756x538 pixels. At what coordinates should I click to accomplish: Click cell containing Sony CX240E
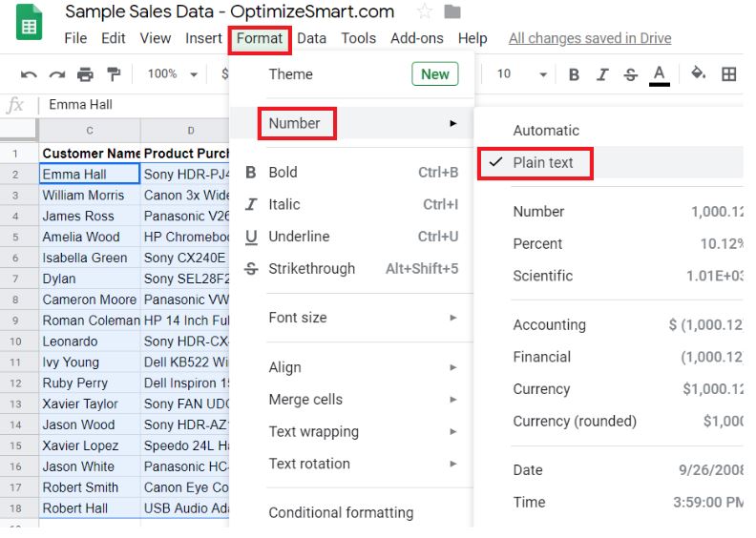pos(185,258)
